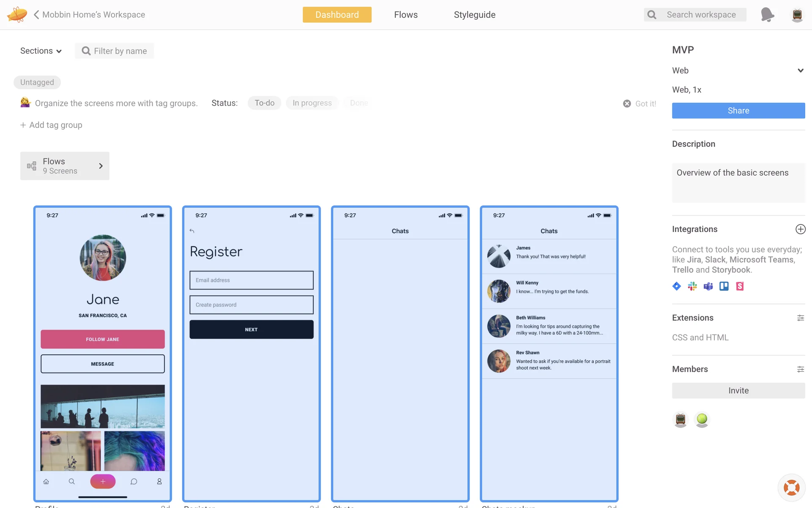
Task: Add a new integration with the plus icon
Action: 800,229
